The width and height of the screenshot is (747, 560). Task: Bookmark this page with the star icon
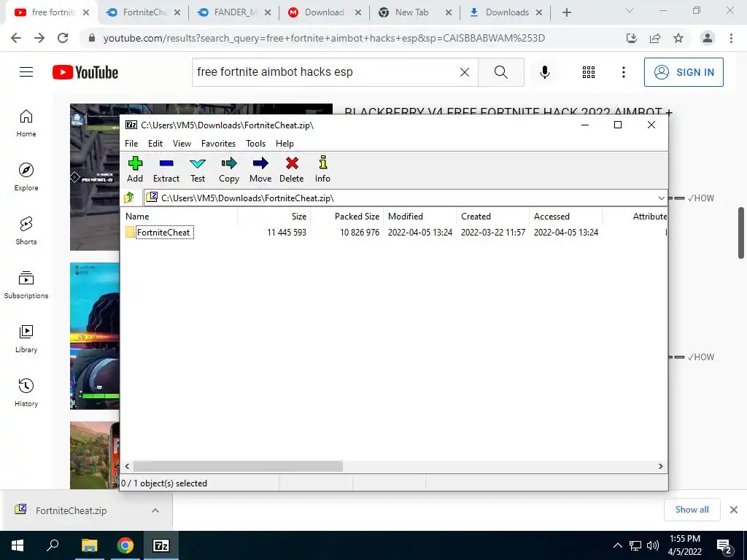tap(678, 38)
